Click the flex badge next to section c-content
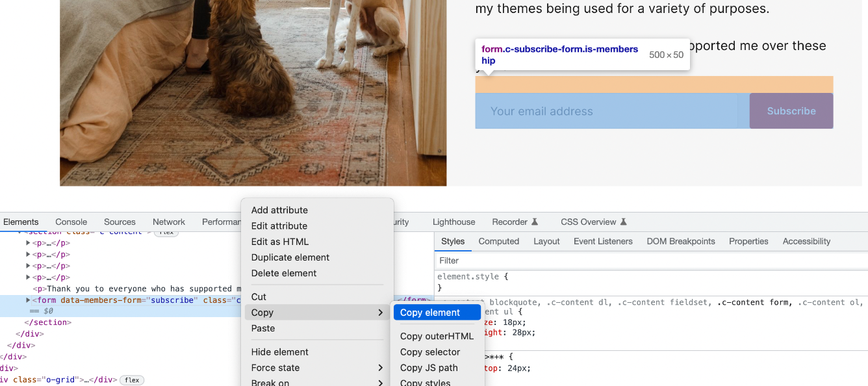The height and width of the screenshot is (386, 868). (x=166, y=232)
